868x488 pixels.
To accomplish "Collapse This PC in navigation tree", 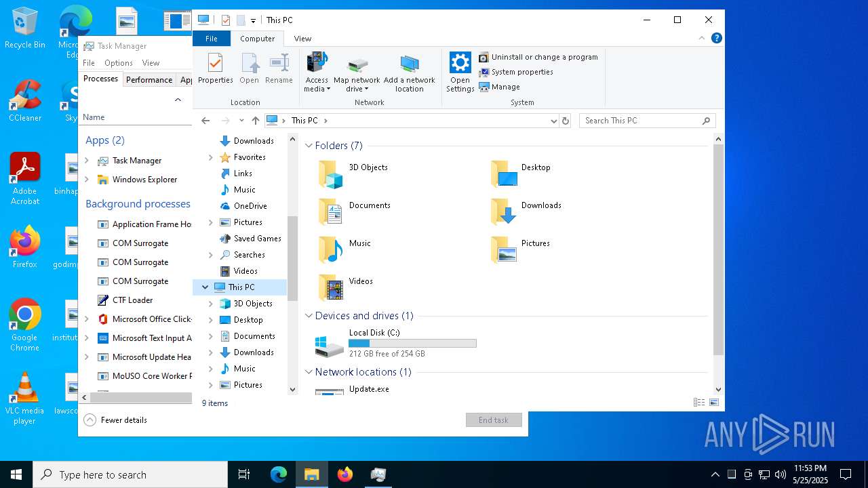I will 205,287.
